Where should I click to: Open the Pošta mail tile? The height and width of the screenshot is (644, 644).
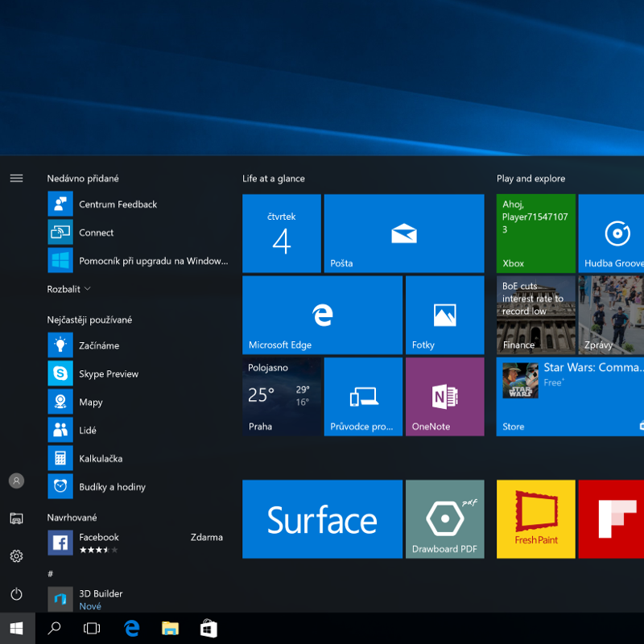(404, 233)
